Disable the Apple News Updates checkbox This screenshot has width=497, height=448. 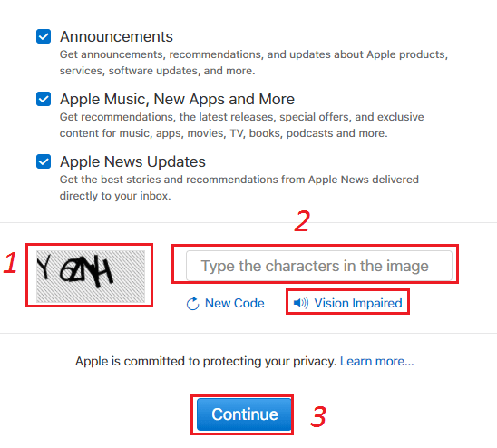pos(44,161)
